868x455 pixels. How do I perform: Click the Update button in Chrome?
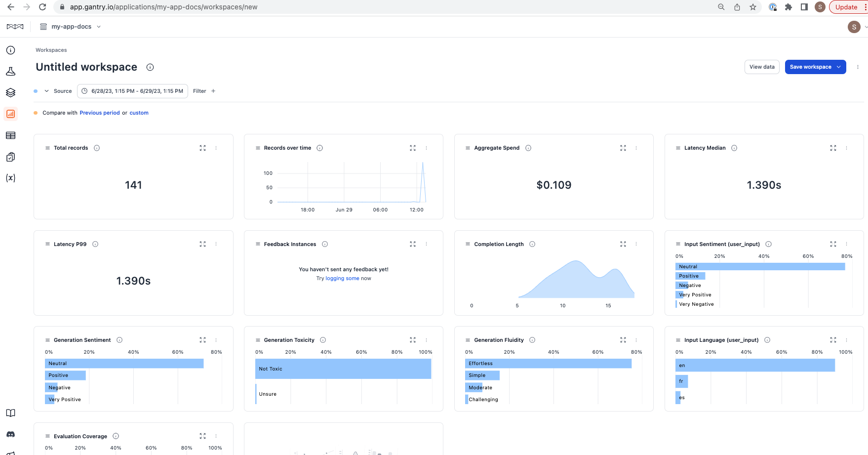pyautogui.click(x=846, y=7)
